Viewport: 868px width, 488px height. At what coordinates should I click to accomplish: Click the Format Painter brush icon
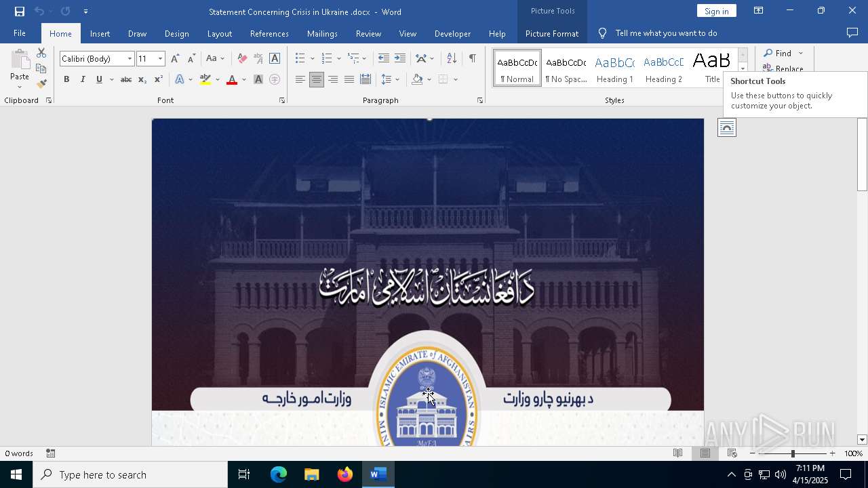tap(41, 84)
